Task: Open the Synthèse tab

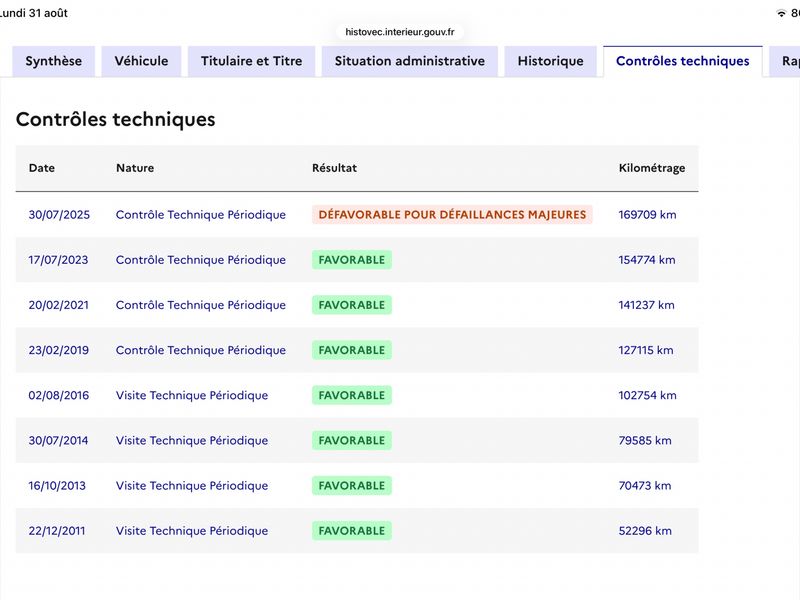Action: (x=54, y=61)
